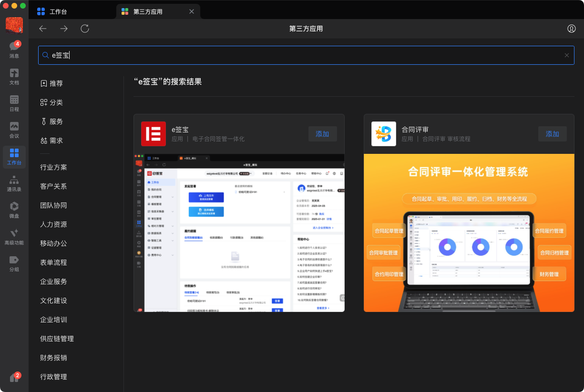Viewport: 584px width, 392px height.
Task: Open the 推荐 category
Action: (x=51, y=83)
